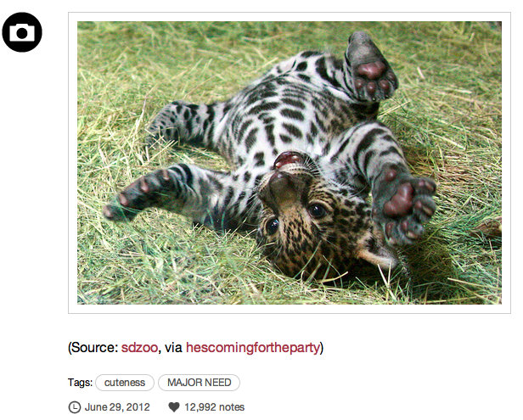Image resolution: width=523 pixels, height=420 pixels.
Task: Click the (Source: label text
Action: pos(93,347)
